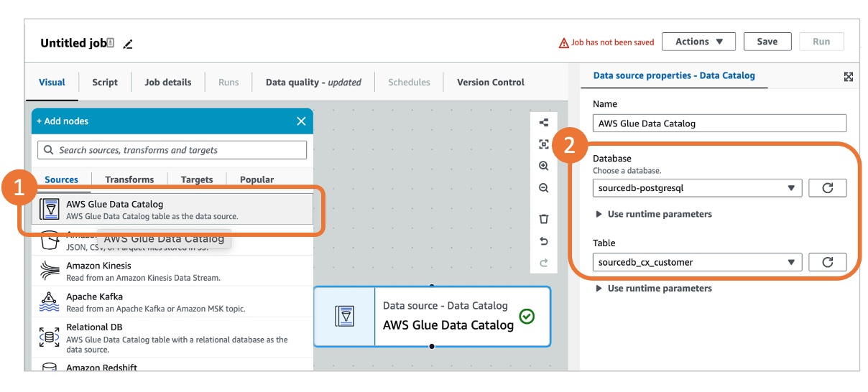Open the Actions dropdown menu

(698, 42)
